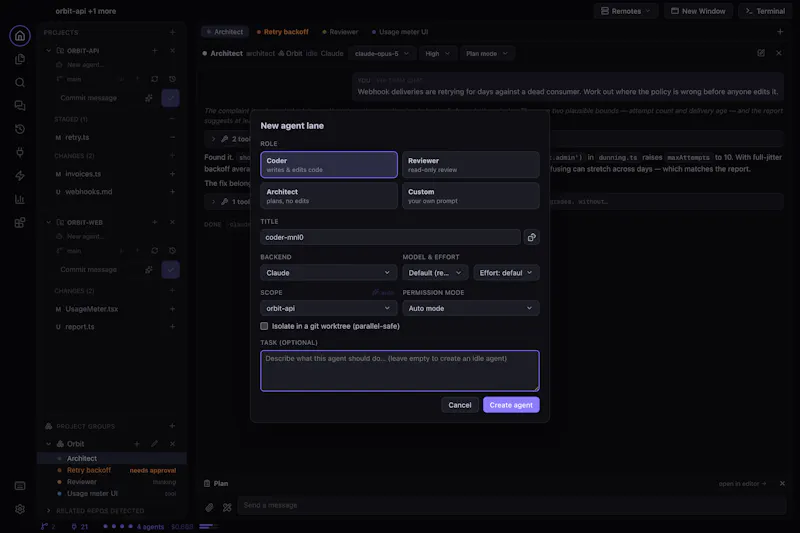Click Create agent button
800x533 pixels.
pyautogui.click(x=511, y=405)
